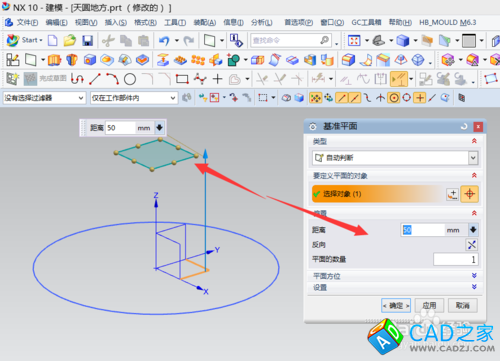Select the Circle sketch tool
500x361 pixels.
130,79
